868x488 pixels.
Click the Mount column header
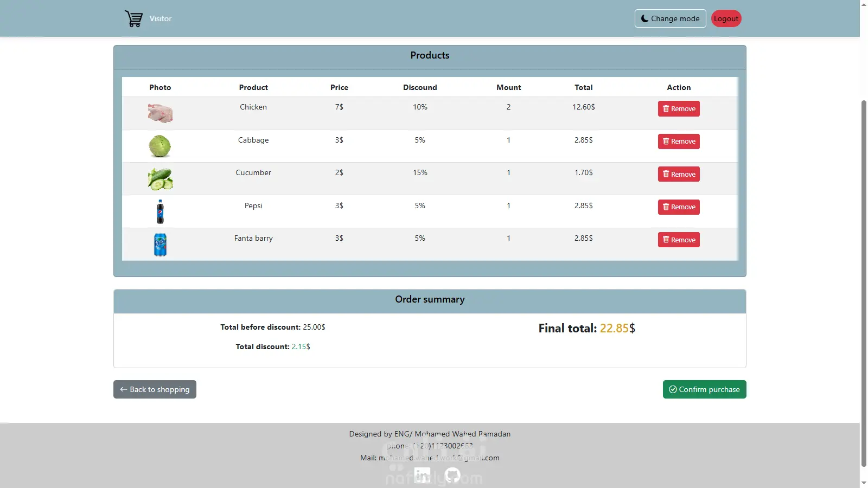pyautogui.click(x=508, y=87)
